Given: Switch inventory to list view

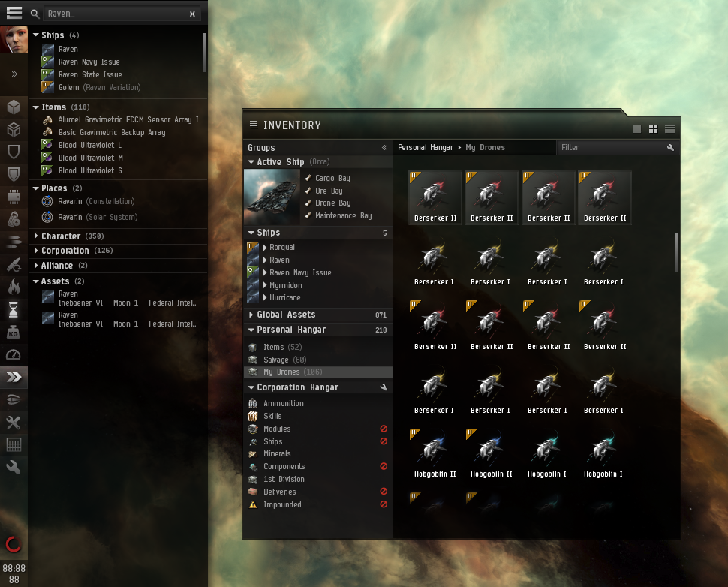Looking at the screenshot, I should (669, 129).
